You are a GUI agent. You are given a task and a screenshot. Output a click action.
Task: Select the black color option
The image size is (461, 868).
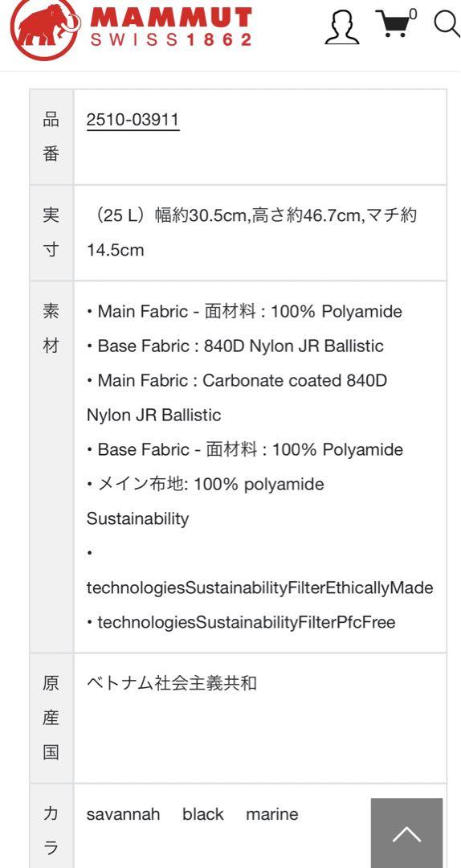pos(203,814)
